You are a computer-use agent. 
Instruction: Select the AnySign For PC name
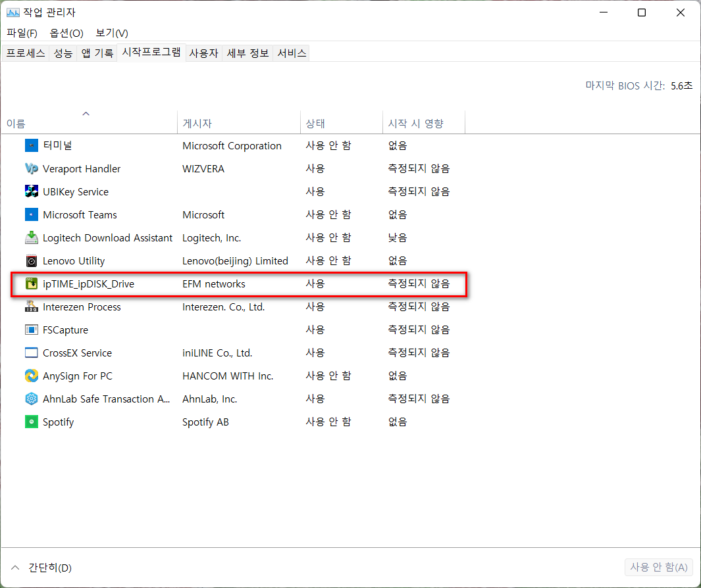pos(78,376)
